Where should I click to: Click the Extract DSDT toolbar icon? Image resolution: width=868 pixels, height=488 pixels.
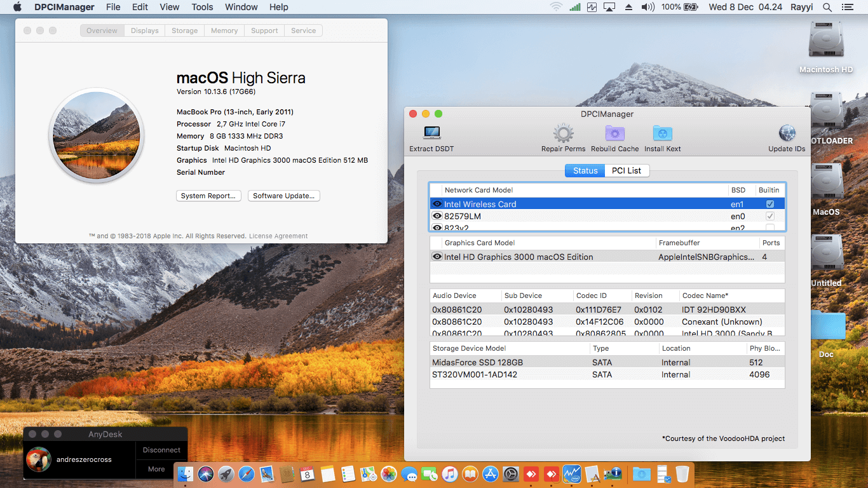point(431,133)
